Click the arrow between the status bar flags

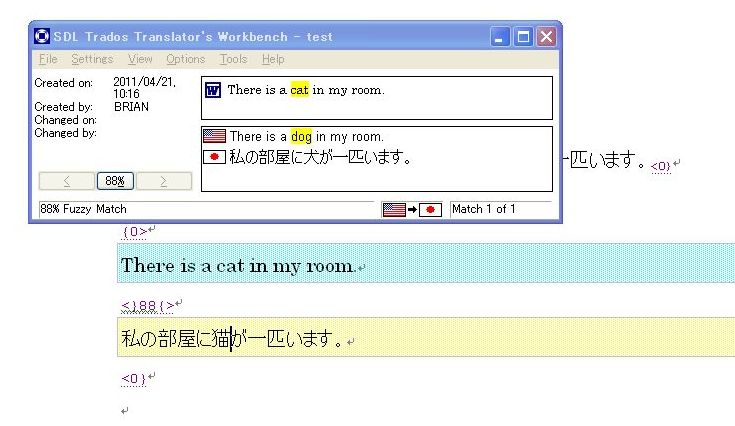point(412,209)
